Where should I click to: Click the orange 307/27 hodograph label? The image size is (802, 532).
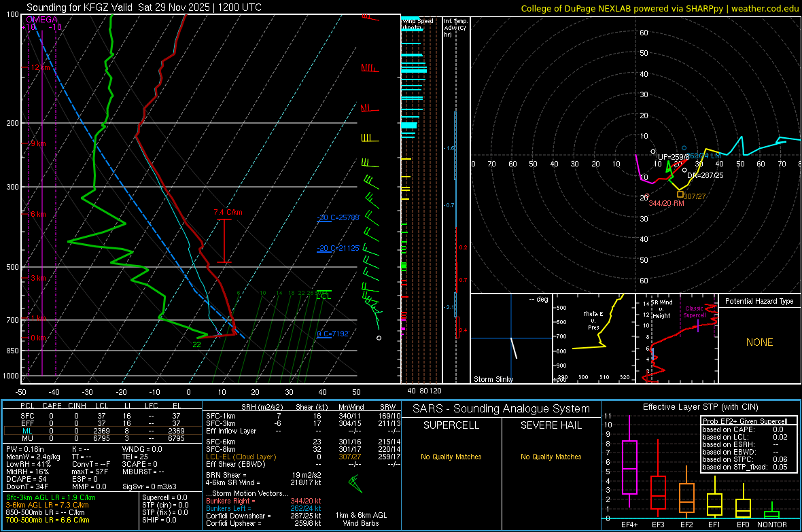695,196
